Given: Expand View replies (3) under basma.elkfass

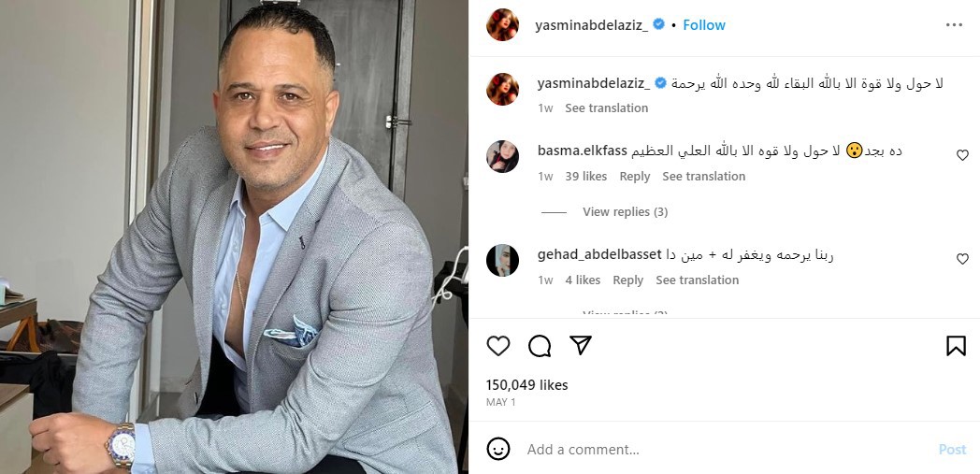Looking at the screenshot, I should tap(625, 211).
